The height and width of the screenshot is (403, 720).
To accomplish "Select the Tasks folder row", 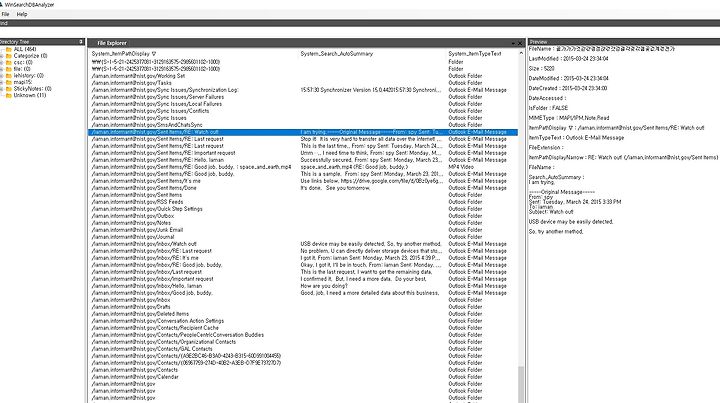I will pos(303,83).
